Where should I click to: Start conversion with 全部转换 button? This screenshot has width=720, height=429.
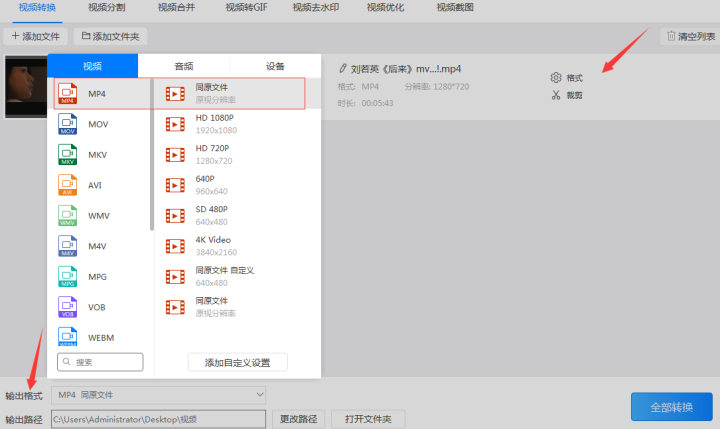(x=672, y=407)
